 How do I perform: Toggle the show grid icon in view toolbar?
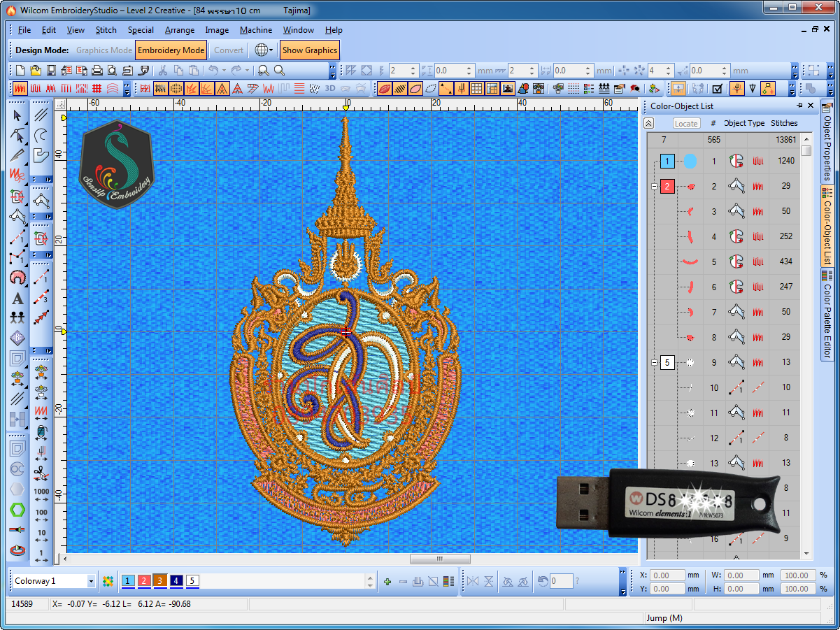[476, 89]
